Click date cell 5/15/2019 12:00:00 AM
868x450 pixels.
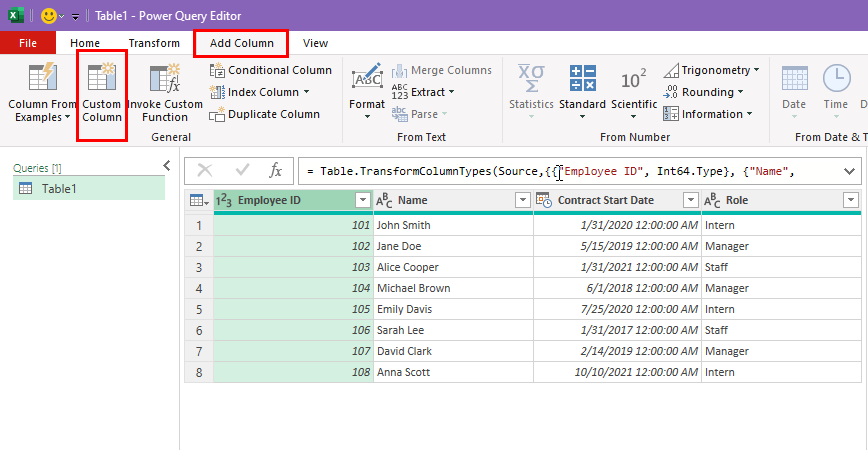tap(617, 246)
